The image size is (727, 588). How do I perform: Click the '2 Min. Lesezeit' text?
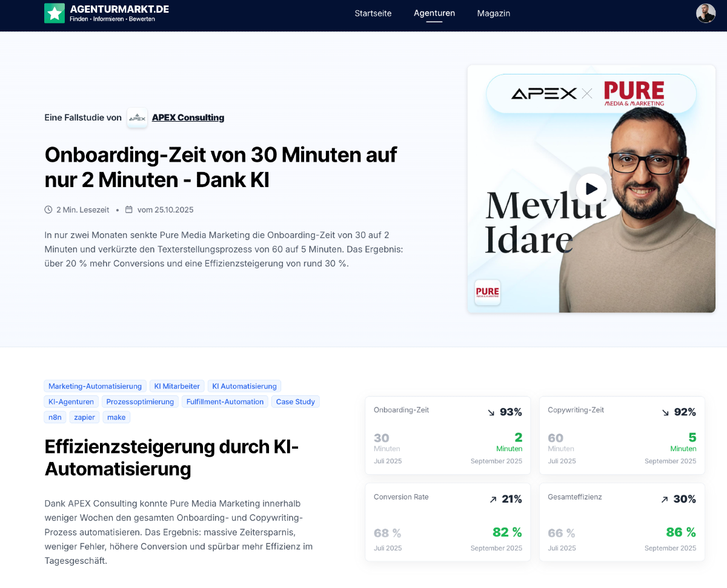click(83, 210)
